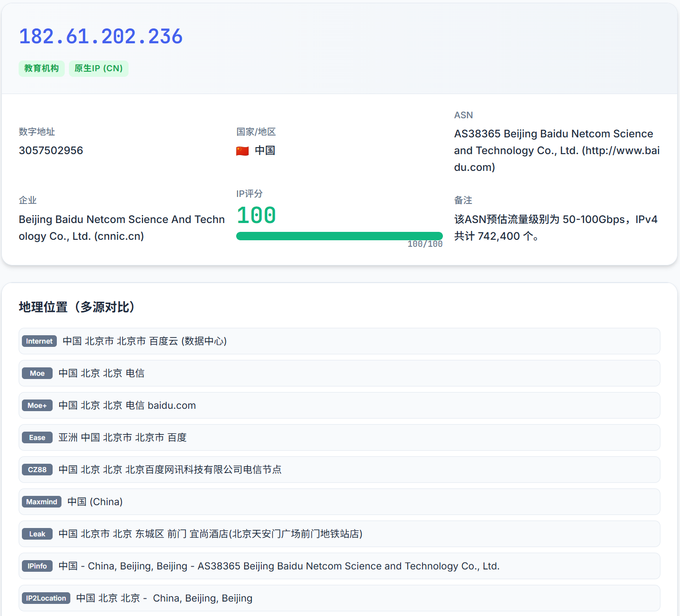
Task: Click the Internet source badge
Action: pyautogui.click(x=39, y=341)
